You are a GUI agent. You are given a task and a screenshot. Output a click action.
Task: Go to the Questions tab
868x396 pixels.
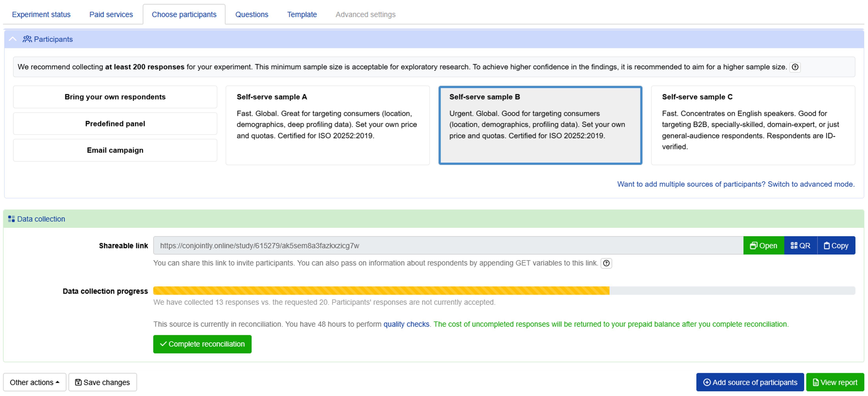point(252,14)
